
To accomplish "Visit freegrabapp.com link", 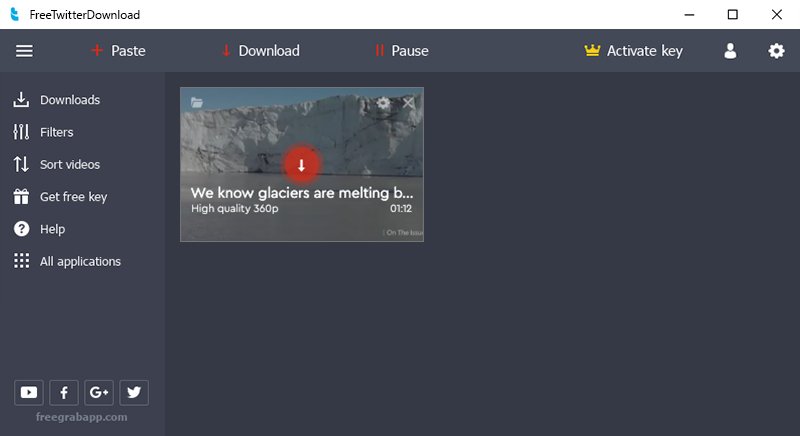I will click(x=82, y=417).
